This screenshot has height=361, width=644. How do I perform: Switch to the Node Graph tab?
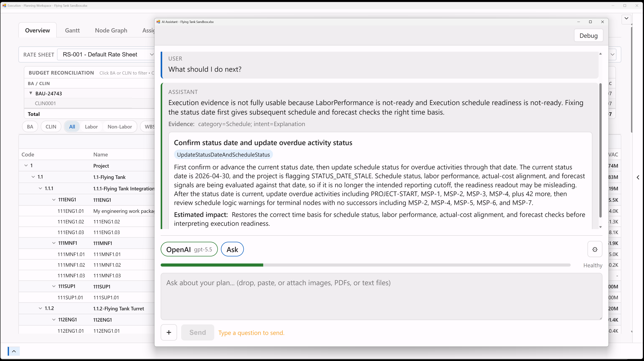click(111, 30)
